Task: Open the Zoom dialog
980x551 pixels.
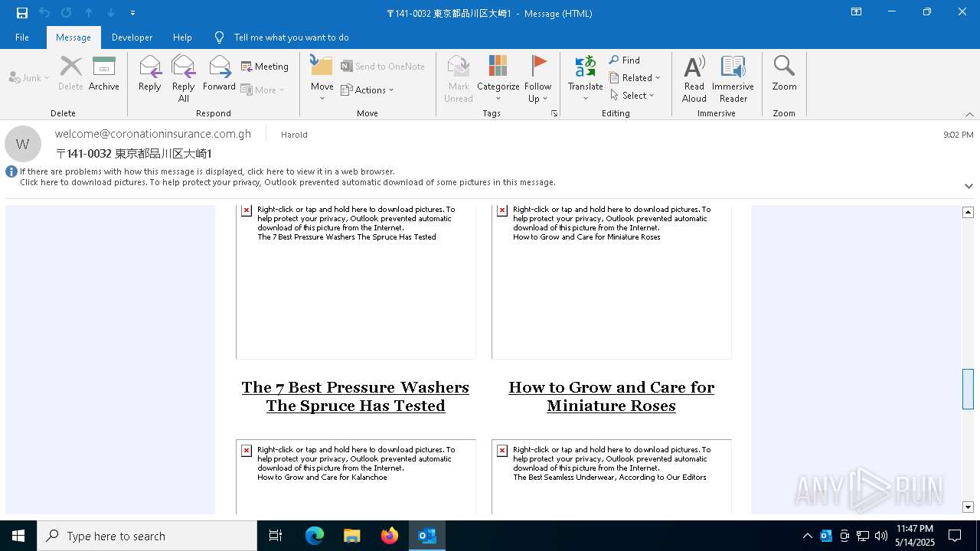Action: click(784, 73)
